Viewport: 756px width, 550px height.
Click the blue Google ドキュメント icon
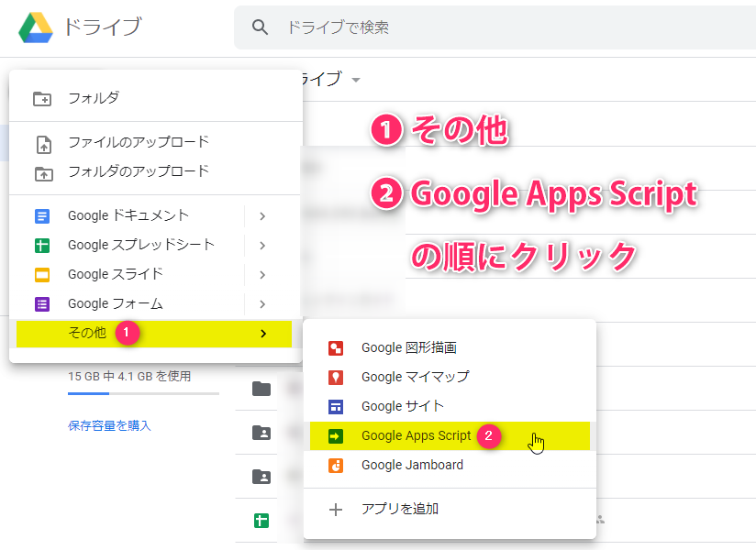[42, 216]
